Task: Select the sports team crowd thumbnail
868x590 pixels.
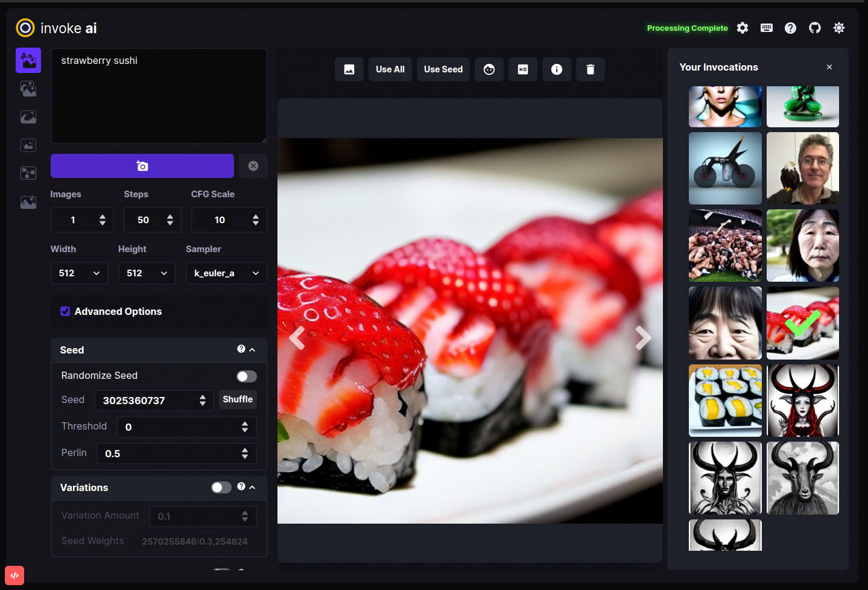Action: 725,246
